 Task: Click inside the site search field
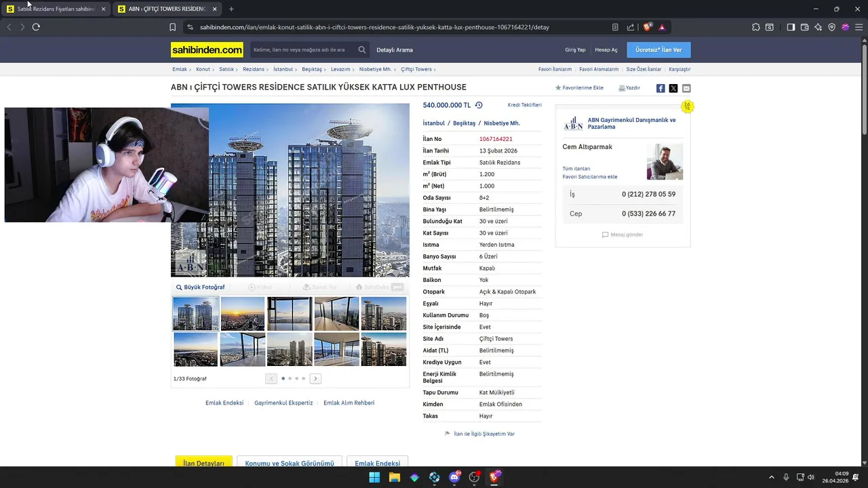coord(302,49)
